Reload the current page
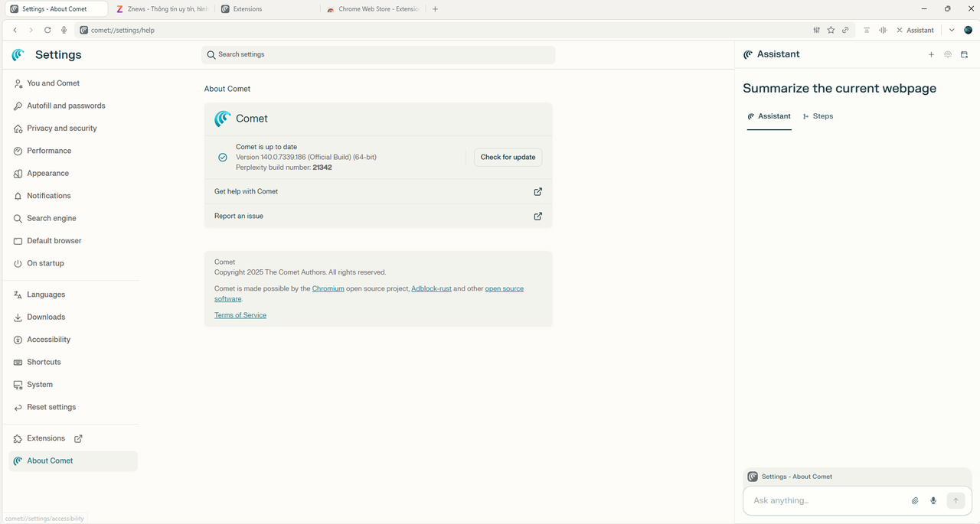The height and width of the screenshot is (524, 980). point(47,30)
